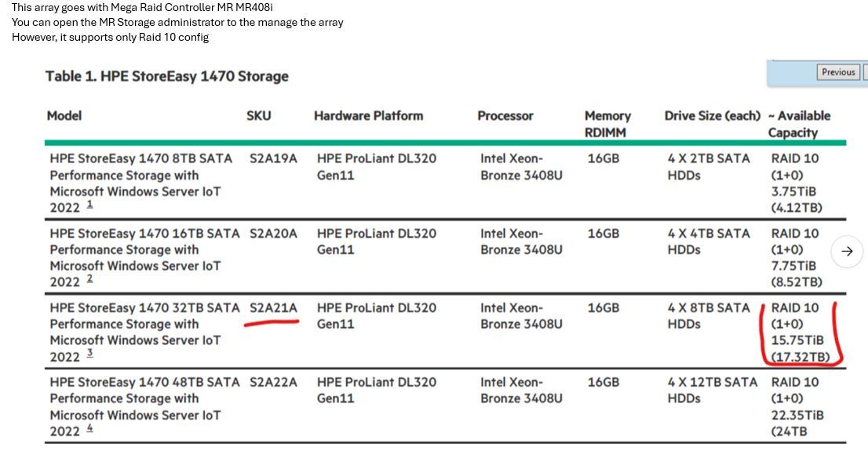This screenshot has height=454, width=868.
Task: Click the S2A22A SKU cell
Action: pos(273,382)
